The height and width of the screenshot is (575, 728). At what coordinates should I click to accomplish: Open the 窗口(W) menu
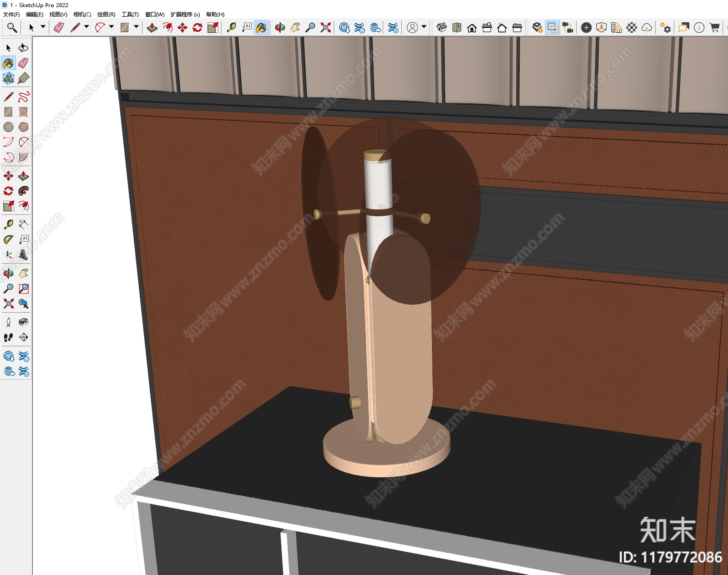coord(155,15)
